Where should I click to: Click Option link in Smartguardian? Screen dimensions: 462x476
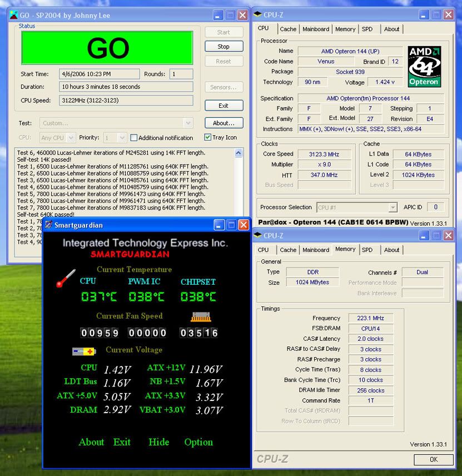pyautogui.click(x=198, y=442)
